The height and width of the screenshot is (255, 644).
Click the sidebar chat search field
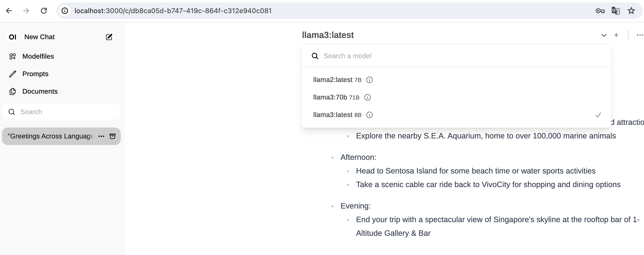coord(65,112)
